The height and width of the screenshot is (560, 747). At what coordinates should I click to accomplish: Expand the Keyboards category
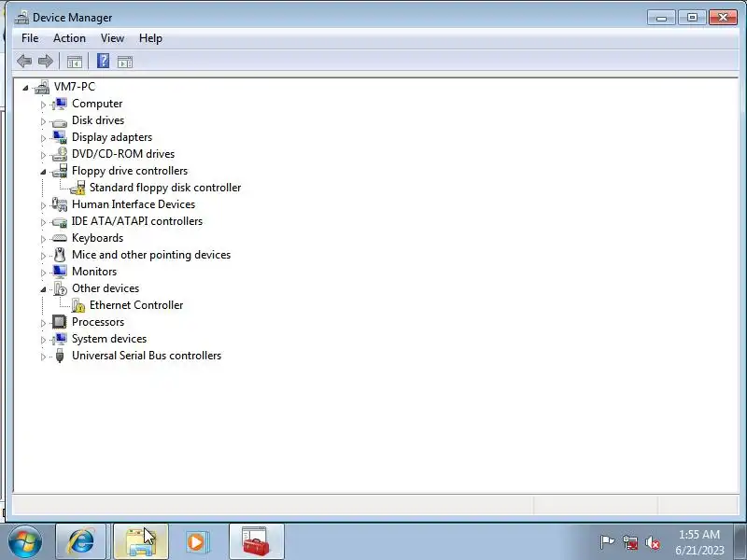coord(43,239)
